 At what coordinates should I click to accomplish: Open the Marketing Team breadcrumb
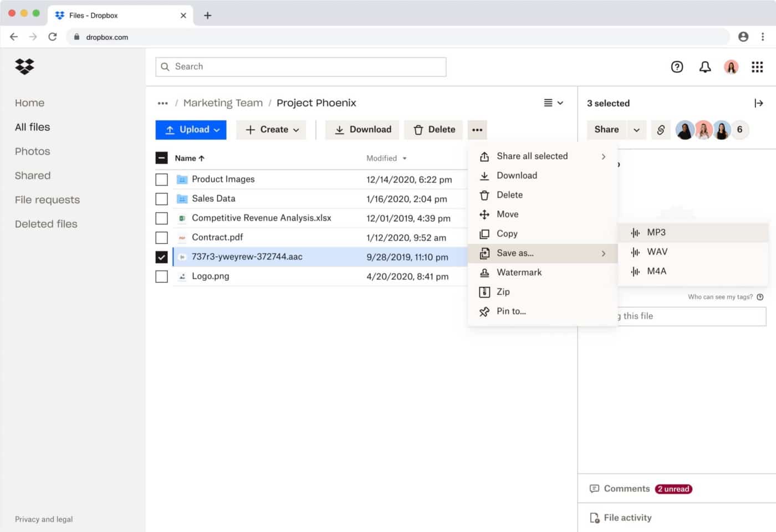click(223, 103)
